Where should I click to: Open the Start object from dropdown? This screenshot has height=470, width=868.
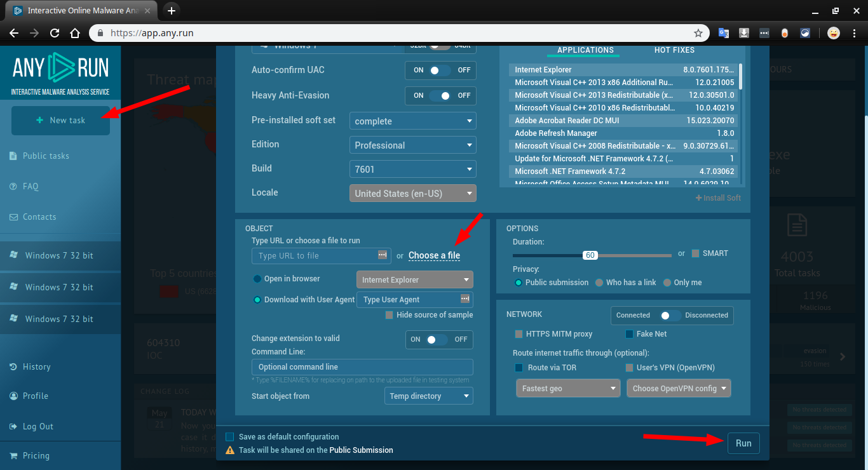pos(429,396)
